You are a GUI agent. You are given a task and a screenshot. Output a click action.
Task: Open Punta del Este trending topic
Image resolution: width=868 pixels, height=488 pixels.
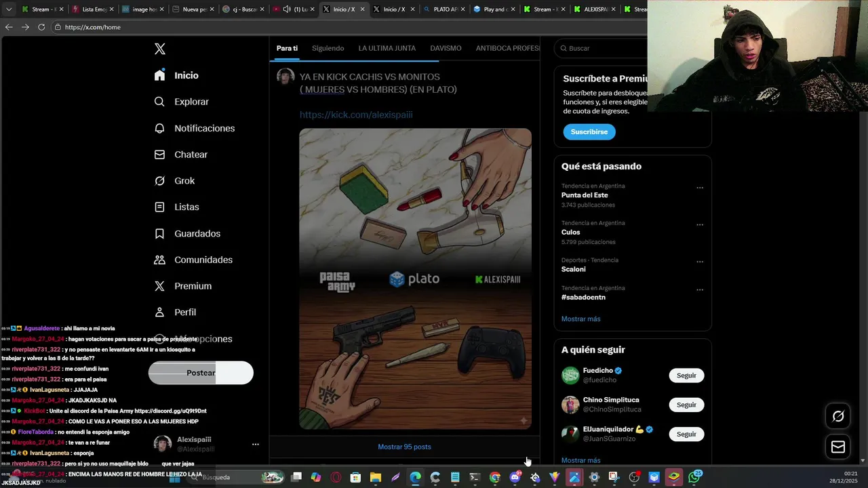[x=585, y=195]
